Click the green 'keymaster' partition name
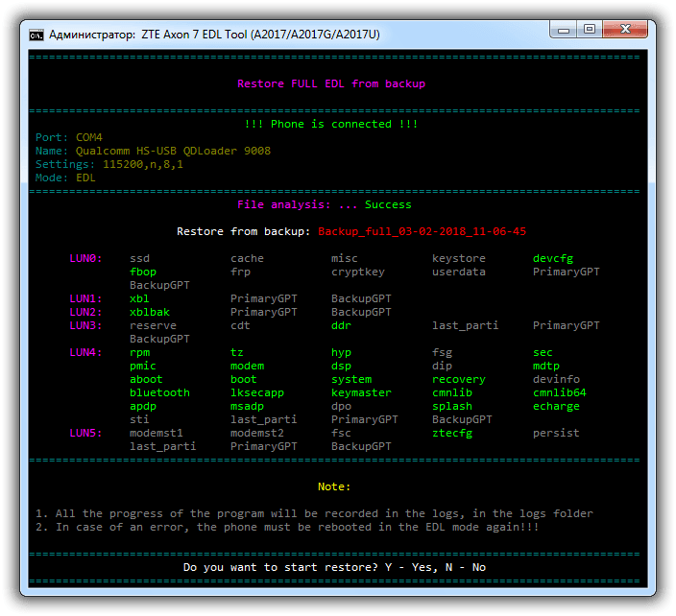Image resolution: width=676 pixels, height=616 pixels. (361, 392)
